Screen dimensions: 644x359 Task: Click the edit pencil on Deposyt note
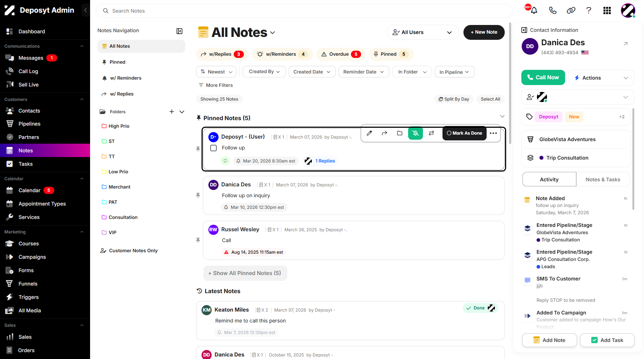point(369,133)
